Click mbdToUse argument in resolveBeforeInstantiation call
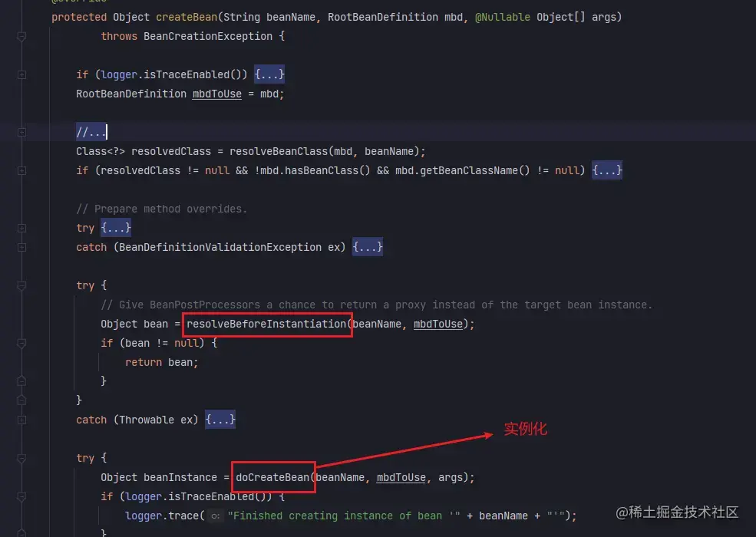 pyautogui.click(x=438, y=324)
